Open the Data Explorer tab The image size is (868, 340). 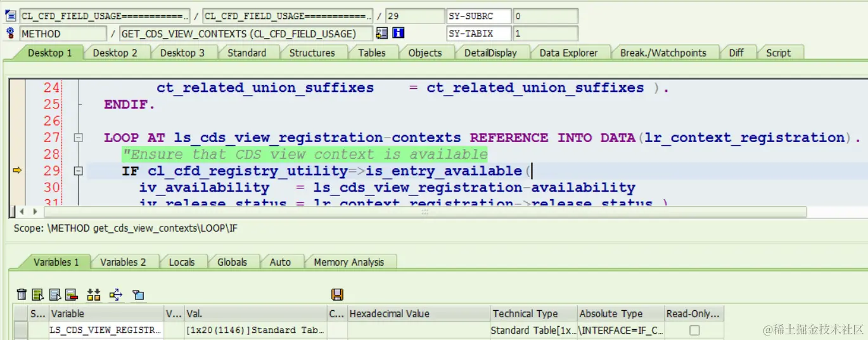(x=568, y=53)
